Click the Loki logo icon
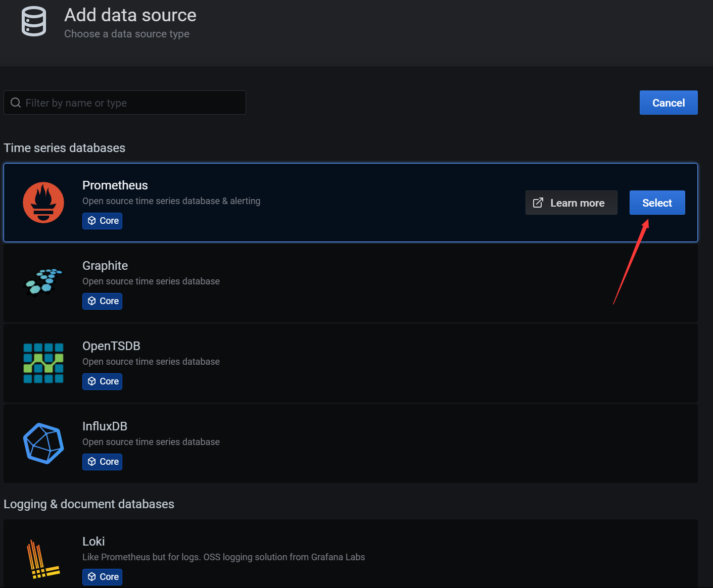Screen dimensions: 713x588 43,559
